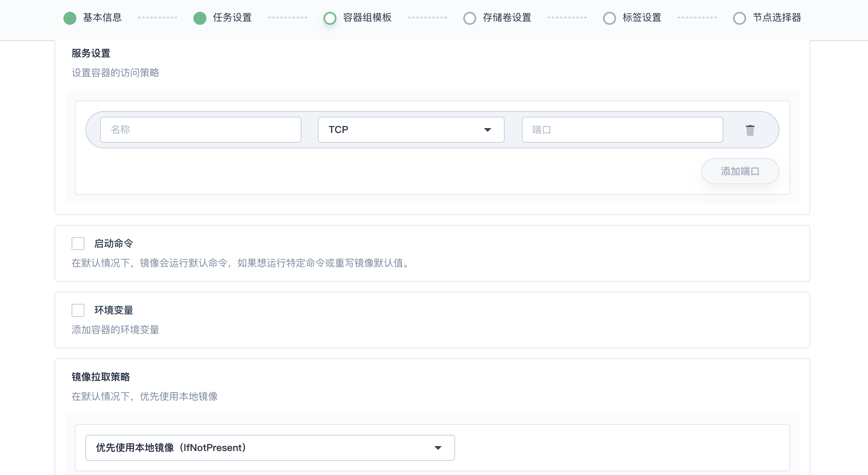Click the 镜像拉取策略 heading

[x=101, y=377]
